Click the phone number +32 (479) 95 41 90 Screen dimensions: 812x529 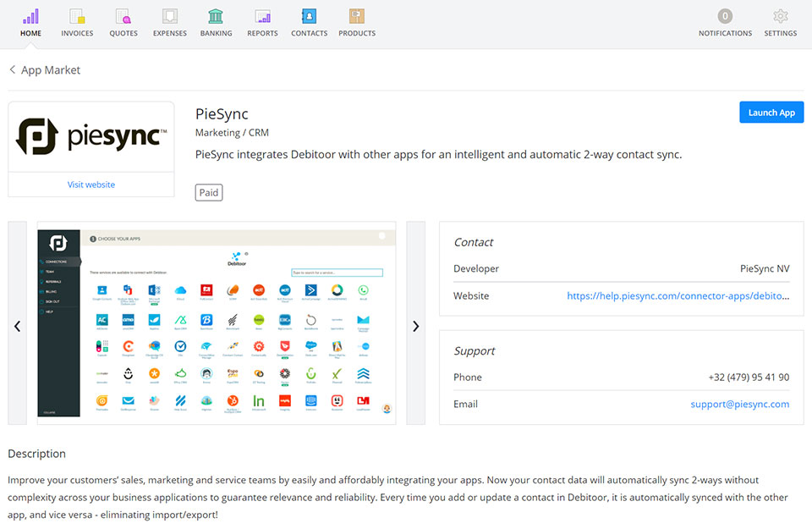point(749,377)
